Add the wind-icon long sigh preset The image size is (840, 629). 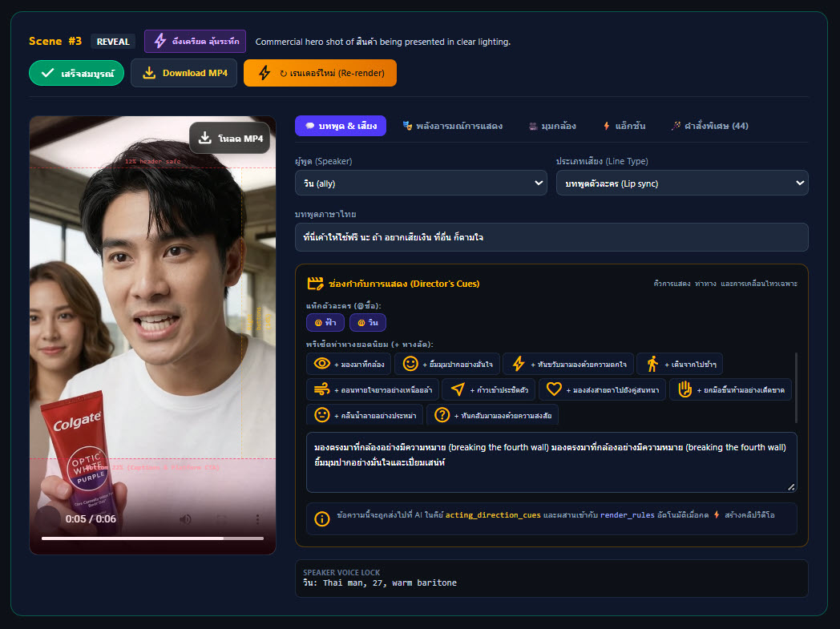coord(373,389)
